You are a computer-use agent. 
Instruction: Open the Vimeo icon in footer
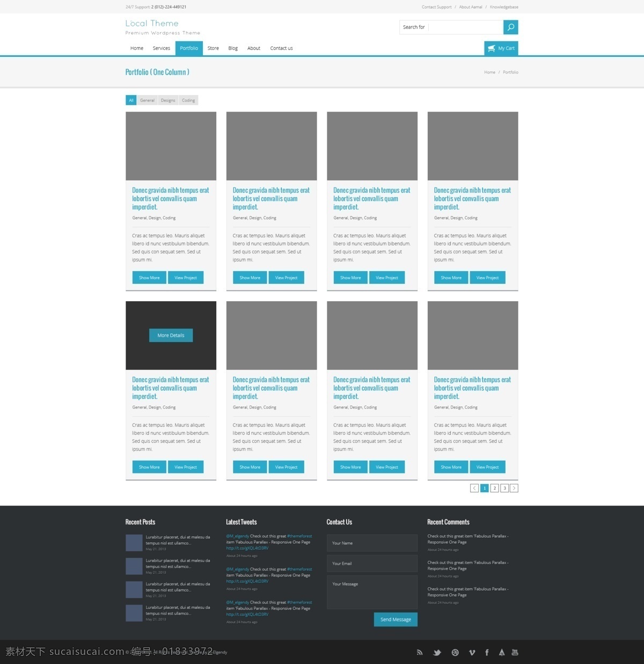[x=472, y=652]
